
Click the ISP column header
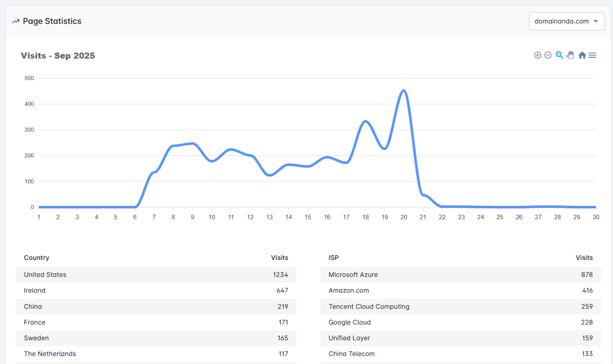333,258
